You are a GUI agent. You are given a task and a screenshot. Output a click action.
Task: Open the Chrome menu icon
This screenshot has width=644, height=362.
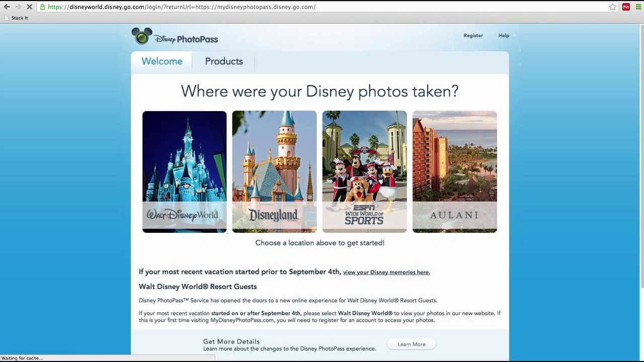tap(638, 7)
